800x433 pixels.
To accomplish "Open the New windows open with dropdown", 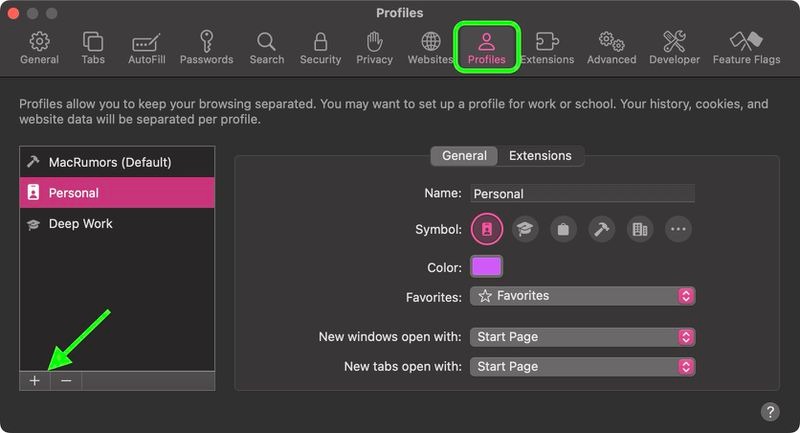I will click(x=582, y=337).
